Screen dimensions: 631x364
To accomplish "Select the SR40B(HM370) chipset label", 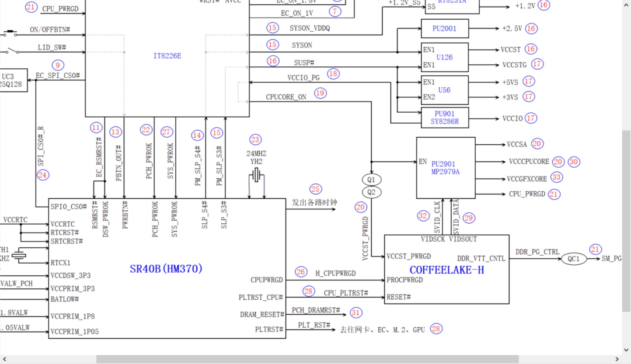I will tap(166, 269).
